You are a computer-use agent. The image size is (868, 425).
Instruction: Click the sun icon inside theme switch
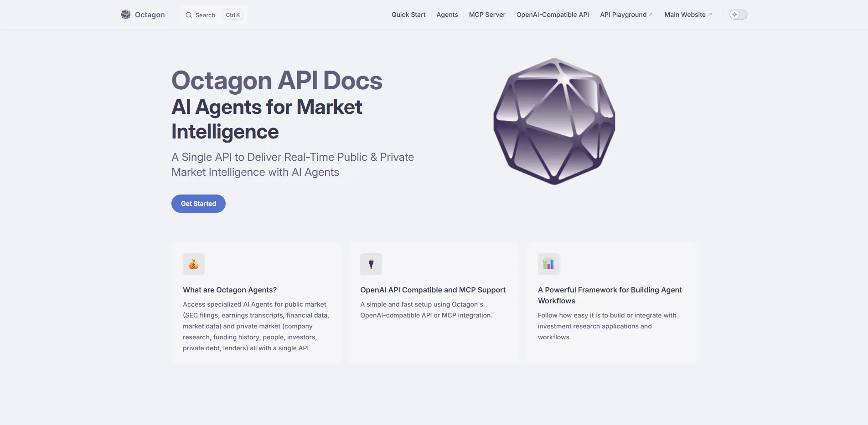click(x=734, y=15)
